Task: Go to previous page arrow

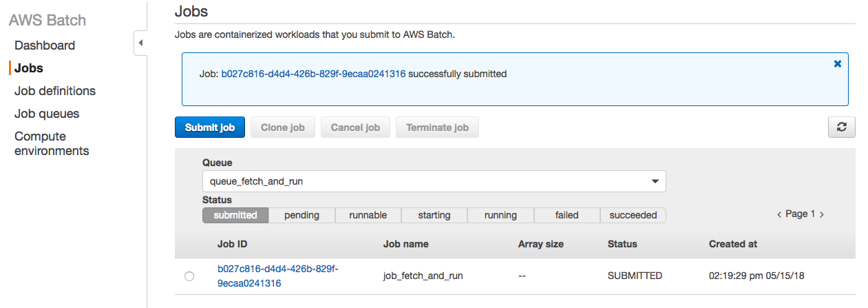Action: click(779, 215)
